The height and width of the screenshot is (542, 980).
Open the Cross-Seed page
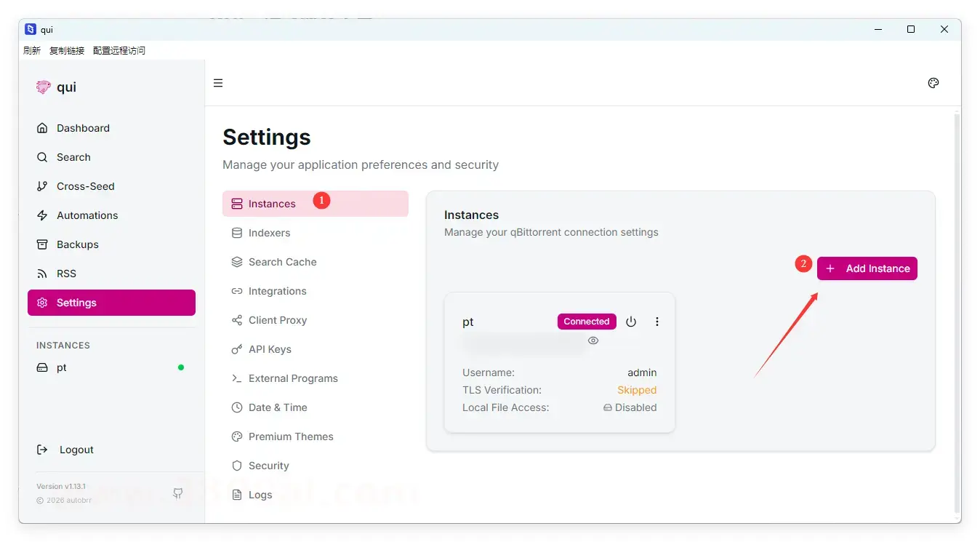pos(85,186)
